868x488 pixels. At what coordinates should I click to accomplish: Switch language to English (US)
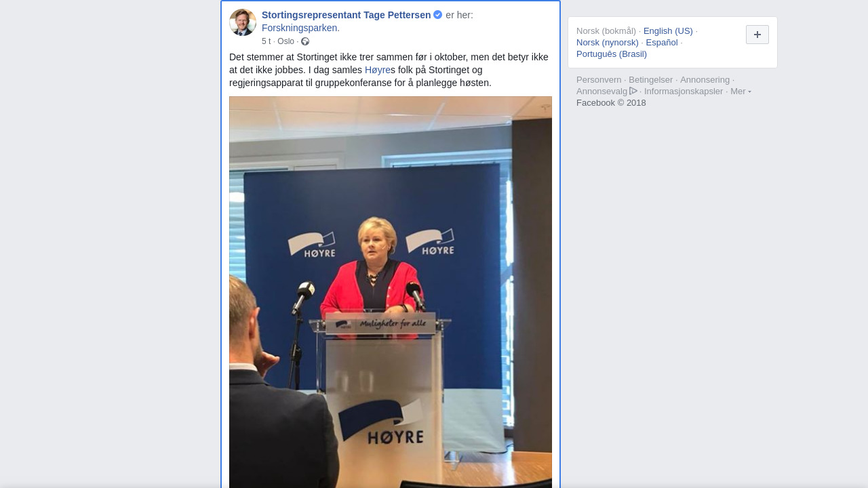click(668, 31)
